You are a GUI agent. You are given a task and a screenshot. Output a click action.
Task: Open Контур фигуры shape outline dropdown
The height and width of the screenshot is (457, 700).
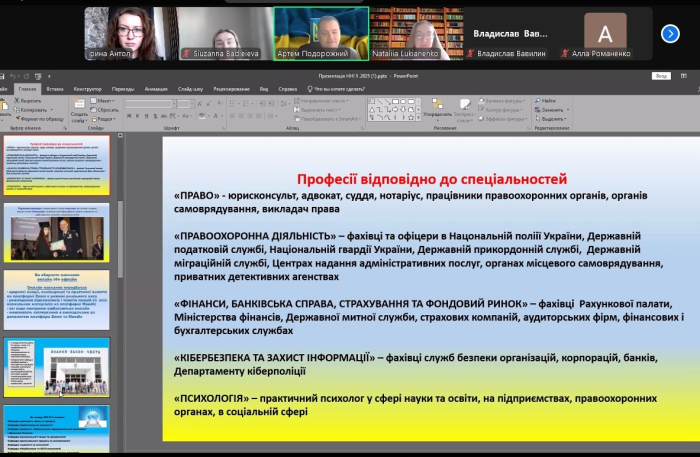pos(500,110)
